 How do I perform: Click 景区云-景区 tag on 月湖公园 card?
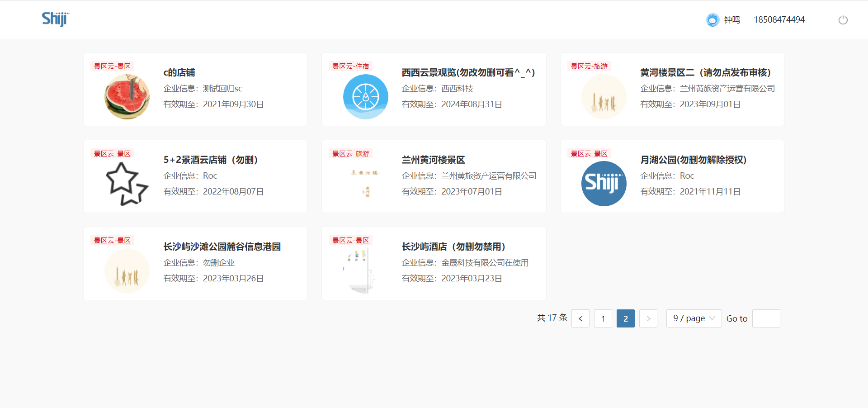589,153
